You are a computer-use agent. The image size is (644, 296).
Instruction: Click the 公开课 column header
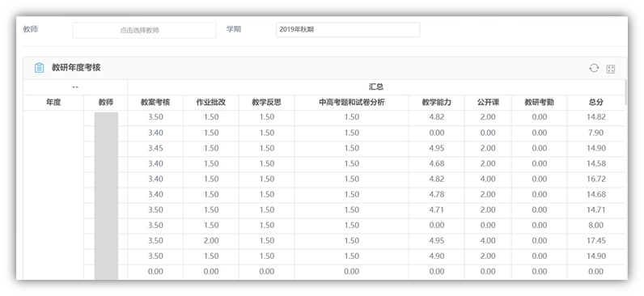click(488, 103)
